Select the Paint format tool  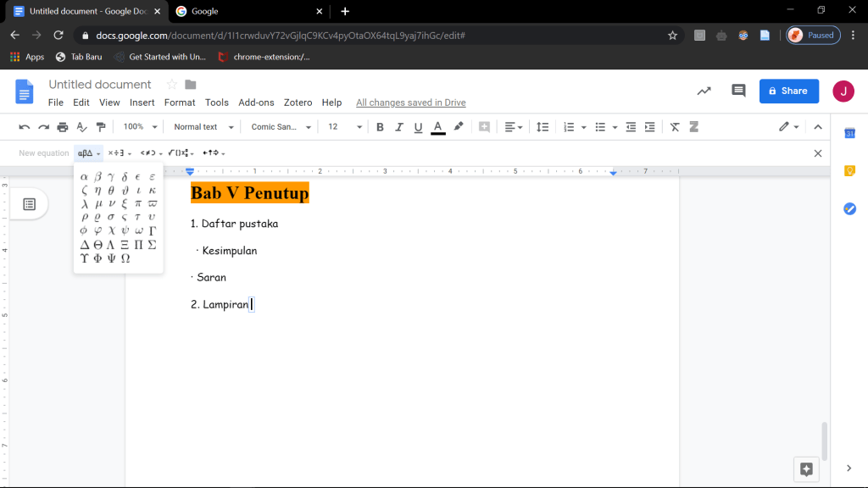click(x=102, y=127)
